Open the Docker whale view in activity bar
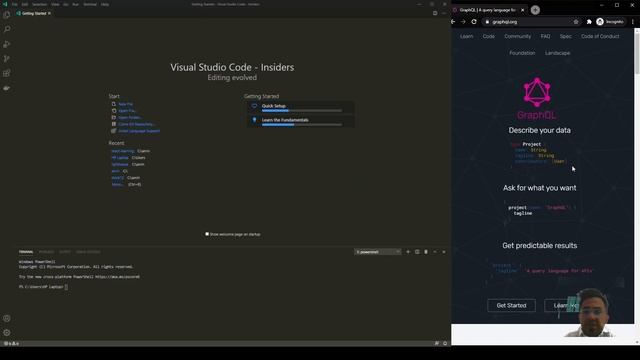 pos(7,88)
